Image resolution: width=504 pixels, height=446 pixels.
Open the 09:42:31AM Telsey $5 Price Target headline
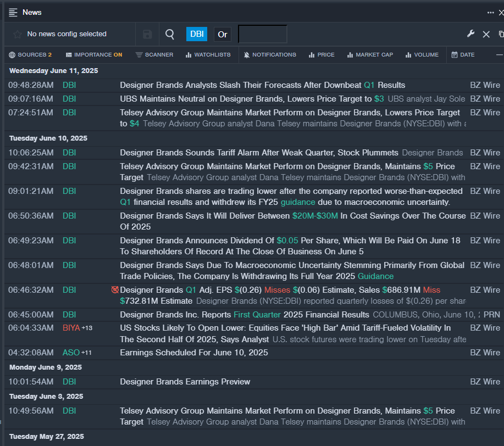click(287, 172)
